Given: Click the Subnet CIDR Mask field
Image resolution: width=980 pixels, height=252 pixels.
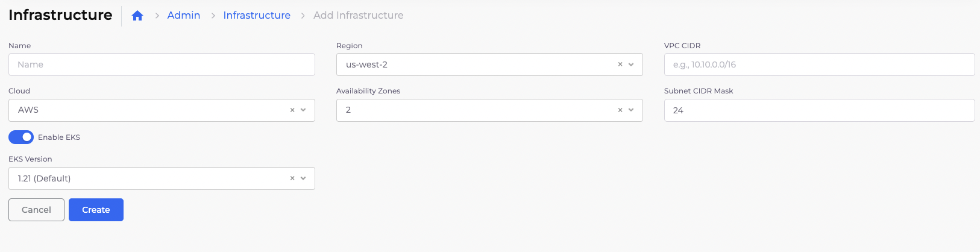Looking at the screenshot, I should pyautogui.click(x=819, y=110).
